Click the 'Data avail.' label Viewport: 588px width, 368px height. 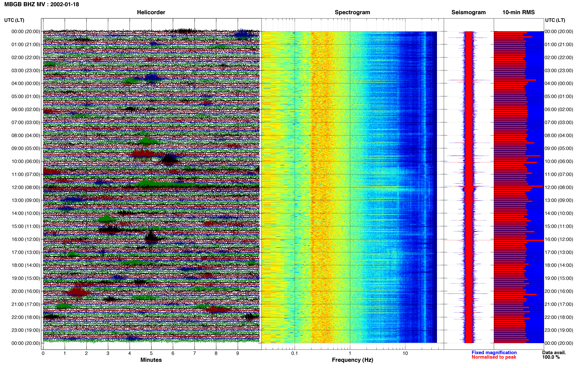point(554,352)
